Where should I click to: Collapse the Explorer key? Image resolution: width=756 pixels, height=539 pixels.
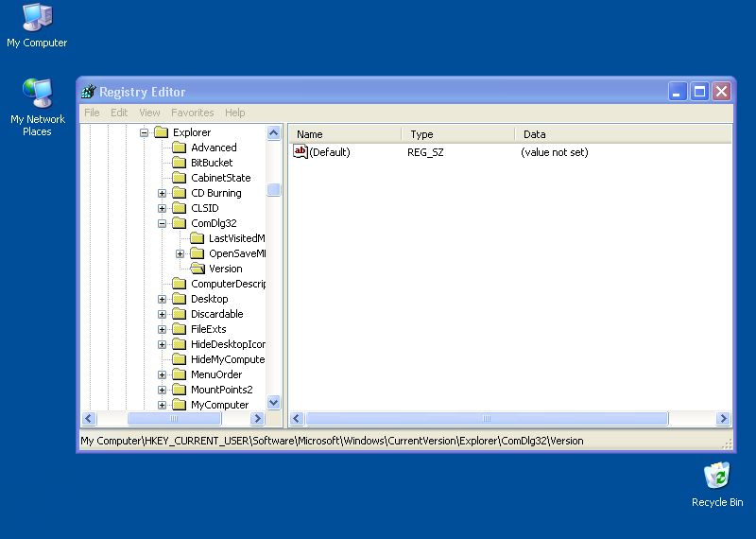pos(144,132)
